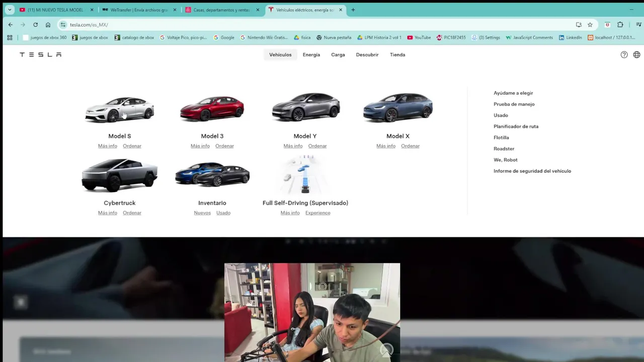
Task: Open the Energía menu
Action: pos(311,55)
